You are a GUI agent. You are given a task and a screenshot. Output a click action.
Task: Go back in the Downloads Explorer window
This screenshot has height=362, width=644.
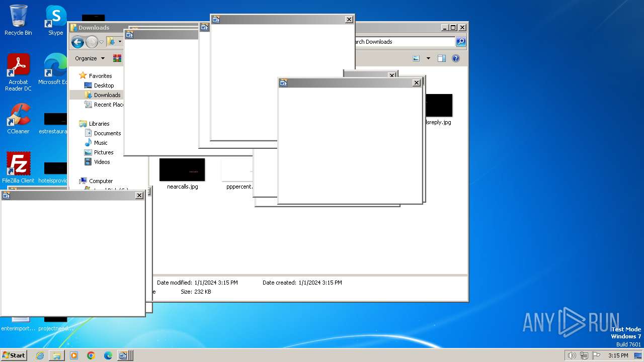coord(77,42)
